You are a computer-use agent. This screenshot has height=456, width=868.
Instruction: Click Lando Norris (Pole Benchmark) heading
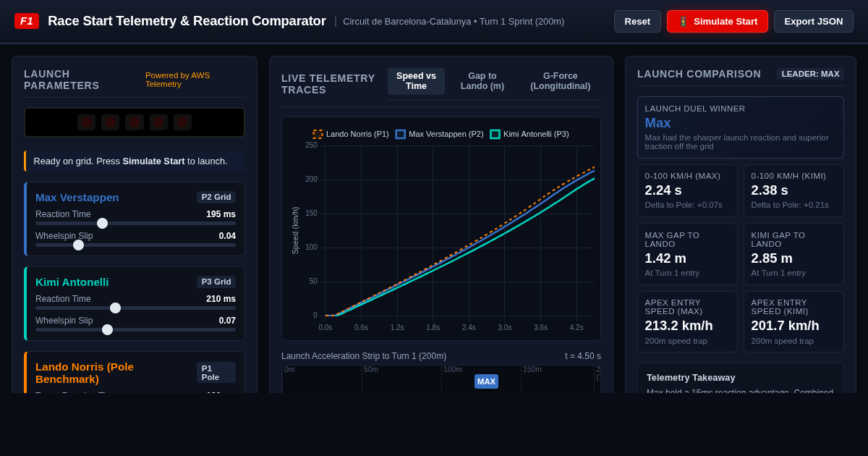(x=85, y=373)
